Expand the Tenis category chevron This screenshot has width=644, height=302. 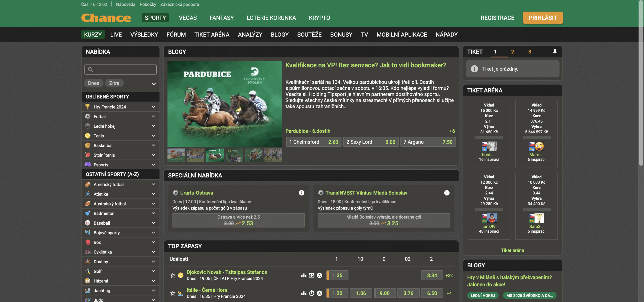[153, 136]
